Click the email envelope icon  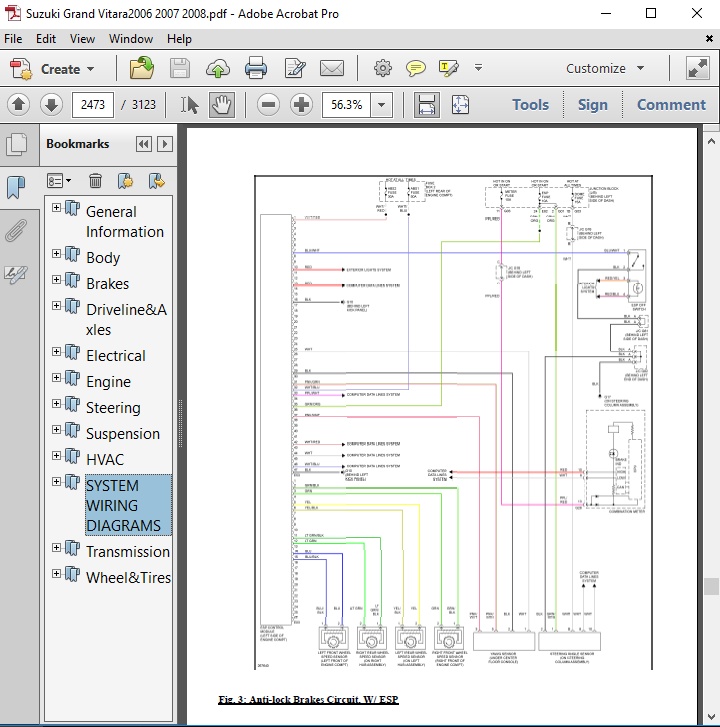coord(332,68)
